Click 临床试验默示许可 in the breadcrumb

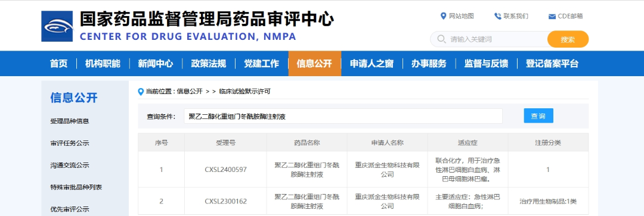245,92
